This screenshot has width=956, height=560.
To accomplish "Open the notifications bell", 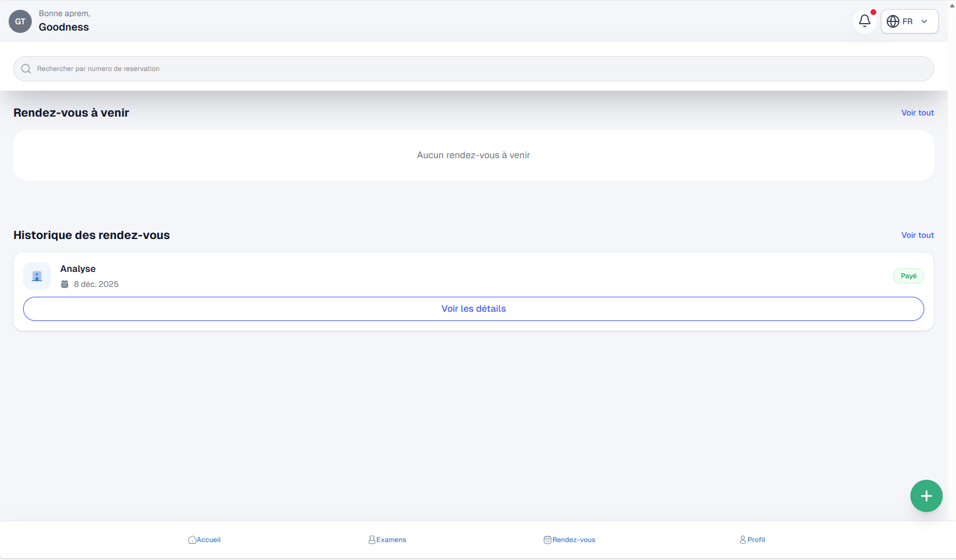I will [x=864, y=21].
